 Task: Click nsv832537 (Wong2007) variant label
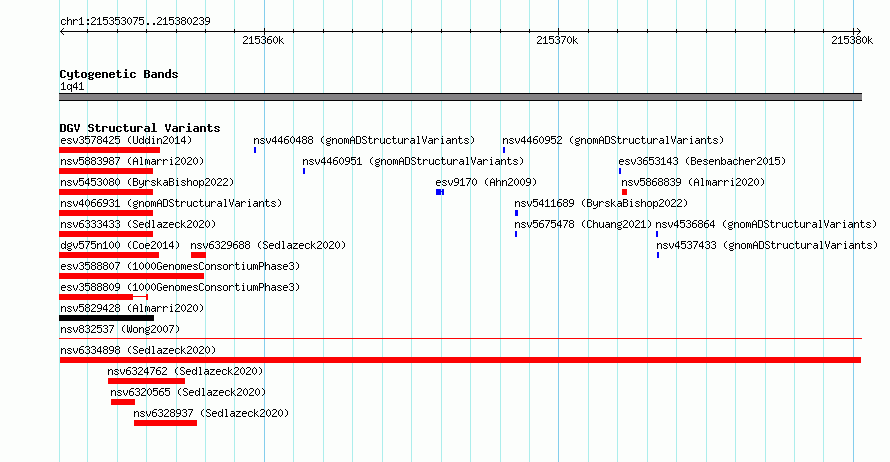[x=120, y=329]
